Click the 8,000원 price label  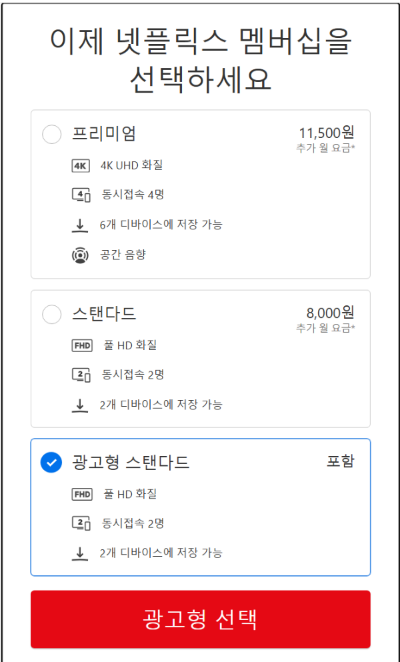[x=330, y=313]
